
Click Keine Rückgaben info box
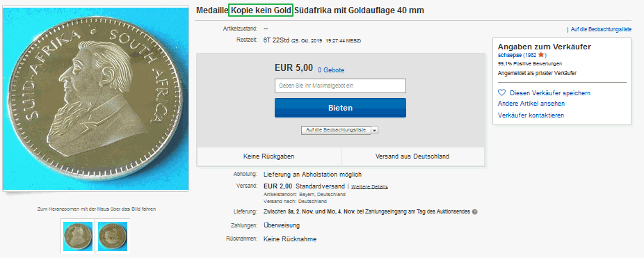(x=269, y=156)
